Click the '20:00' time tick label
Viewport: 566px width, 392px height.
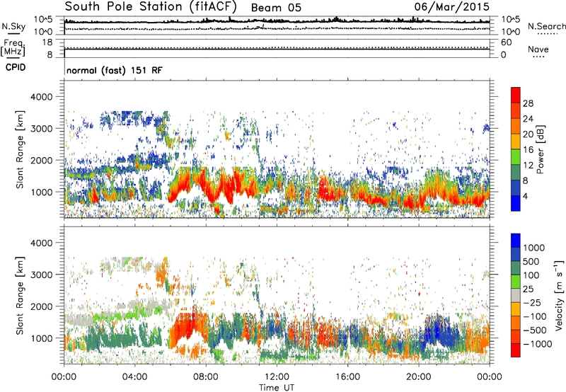418,377
